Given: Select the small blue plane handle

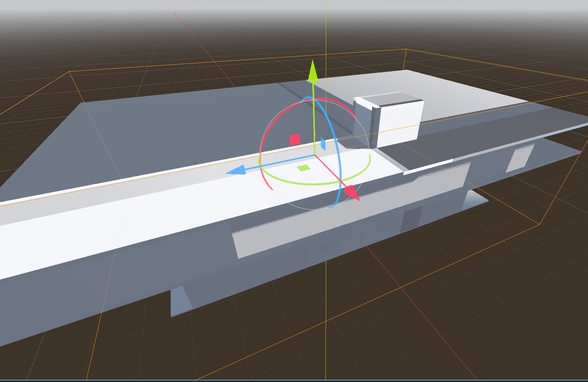Looking at the screenshot, I should pyautogui.click(x=323, y=144).
